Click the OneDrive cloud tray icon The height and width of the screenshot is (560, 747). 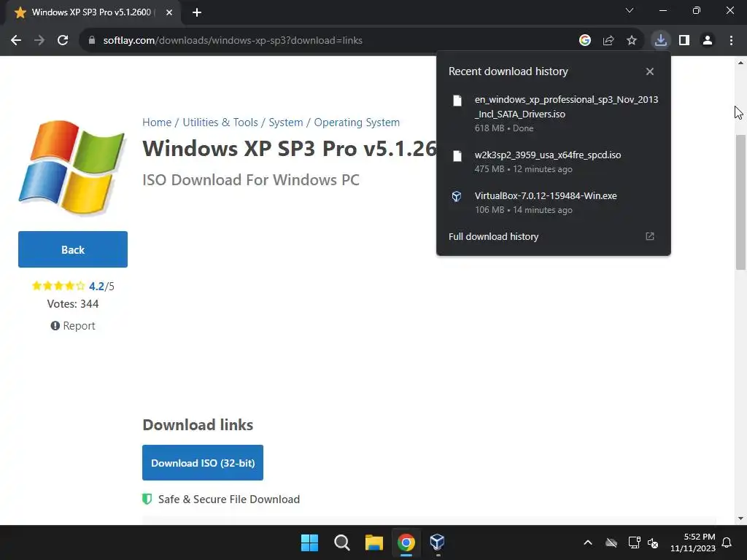(611, 542)
